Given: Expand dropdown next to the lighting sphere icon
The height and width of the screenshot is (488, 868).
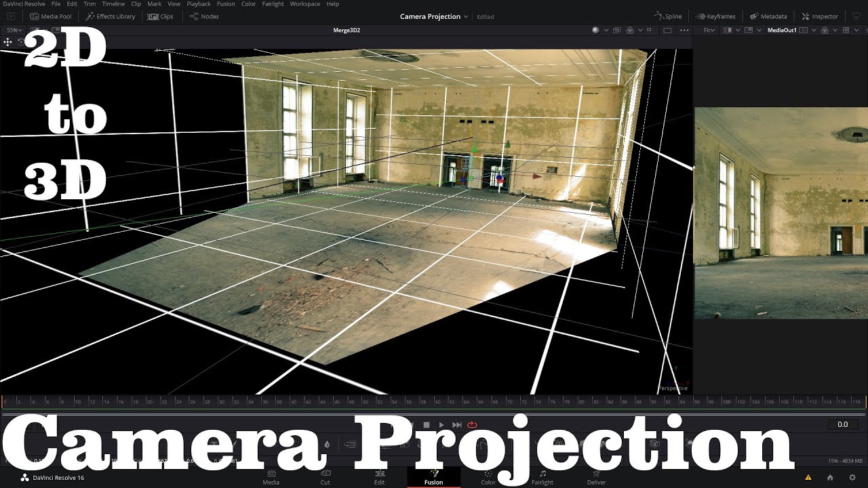Looking at the screenshot, I should pyautogui.click(x=606, y=30).
